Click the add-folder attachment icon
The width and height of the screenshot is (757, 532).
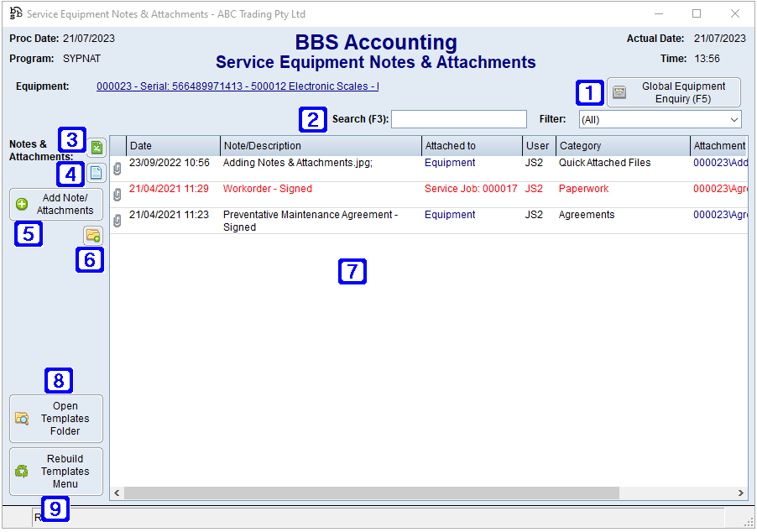coord(92,236)
